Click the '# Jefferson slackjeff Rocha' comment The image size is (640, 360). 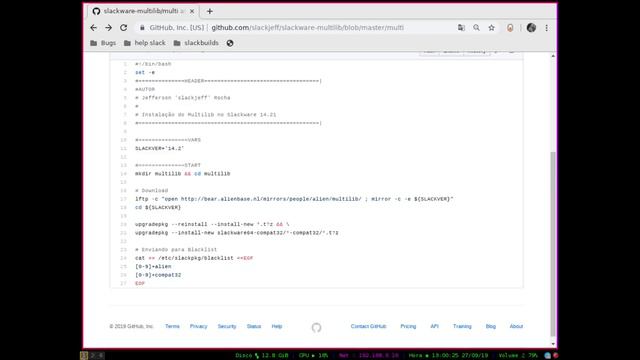pyautogui.click(x=182, y=98)
